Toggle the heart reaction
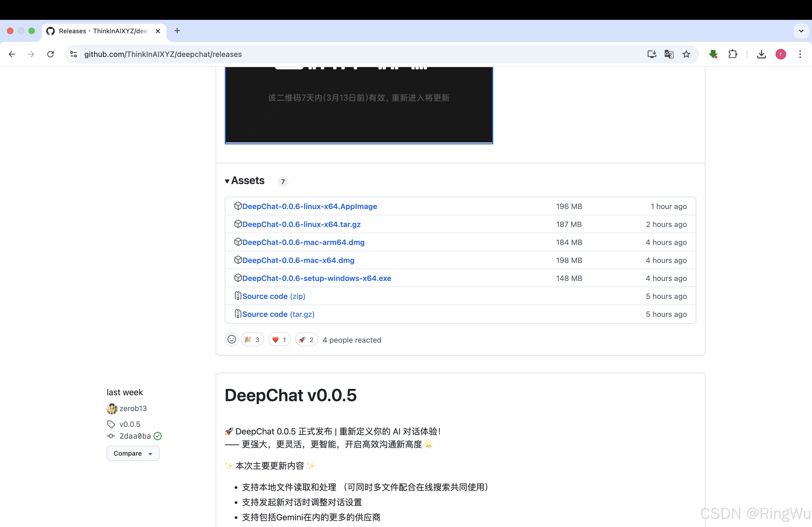 [x=280, y=339]
